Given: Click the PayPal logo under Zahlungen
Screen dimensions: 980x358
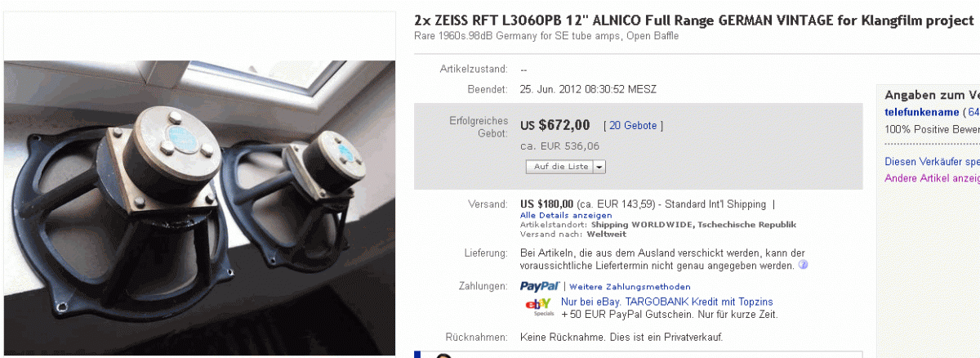Looking at the screenshot, I should point(539,286).
